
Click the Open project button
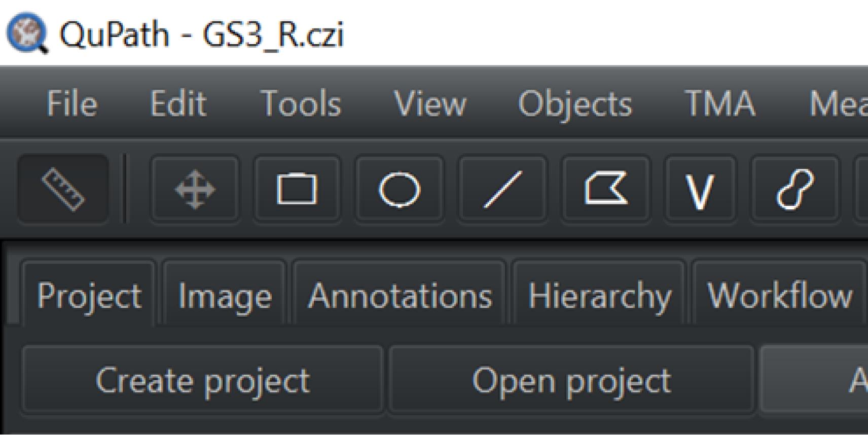tap(571, 380)
